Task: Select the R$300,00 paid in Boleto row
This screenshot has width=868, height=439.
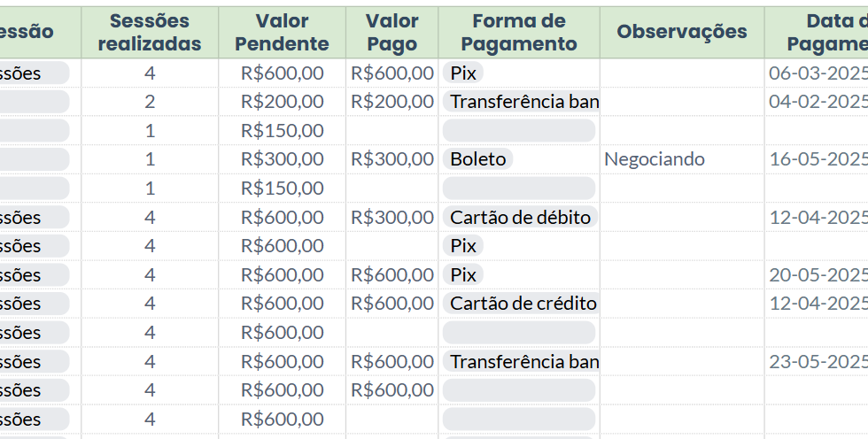Action: 391,159
